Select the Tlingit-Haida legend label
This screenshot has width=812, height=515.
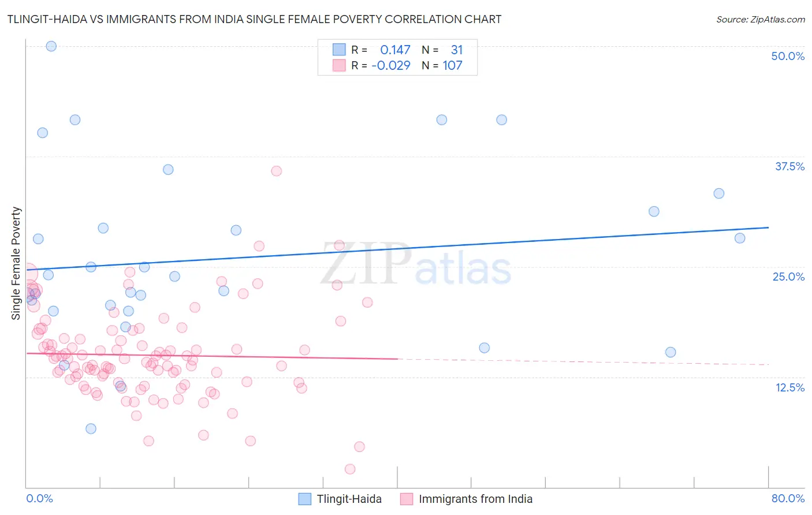(x=349, y=499)
